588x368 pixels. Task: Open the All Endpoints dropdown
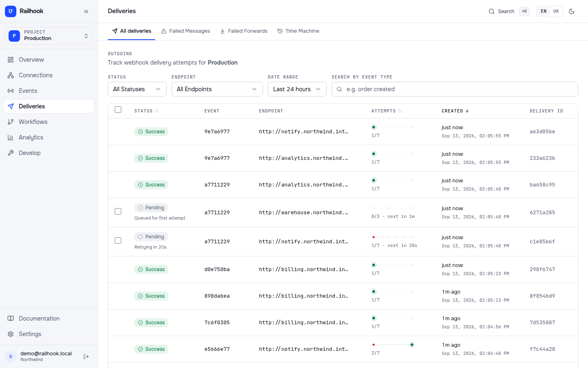[x=217, y=89]
